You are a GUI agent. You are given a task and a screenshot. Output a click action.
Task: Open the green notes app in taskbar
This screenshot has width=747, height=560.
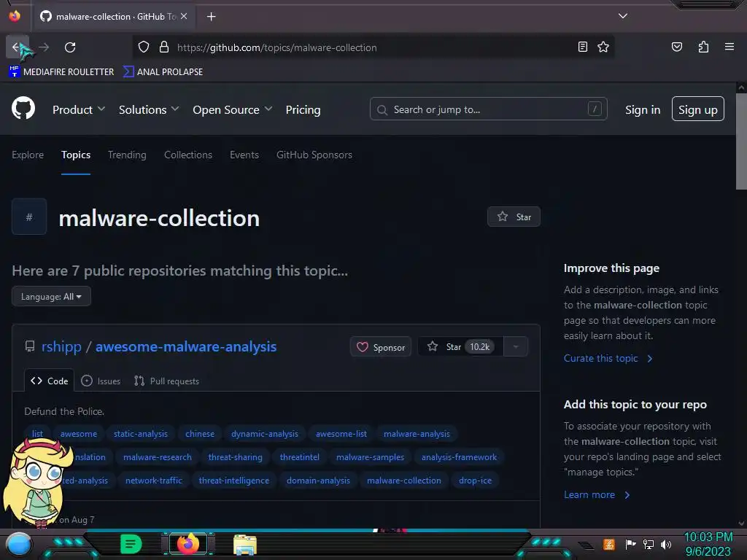coord(131,544)
